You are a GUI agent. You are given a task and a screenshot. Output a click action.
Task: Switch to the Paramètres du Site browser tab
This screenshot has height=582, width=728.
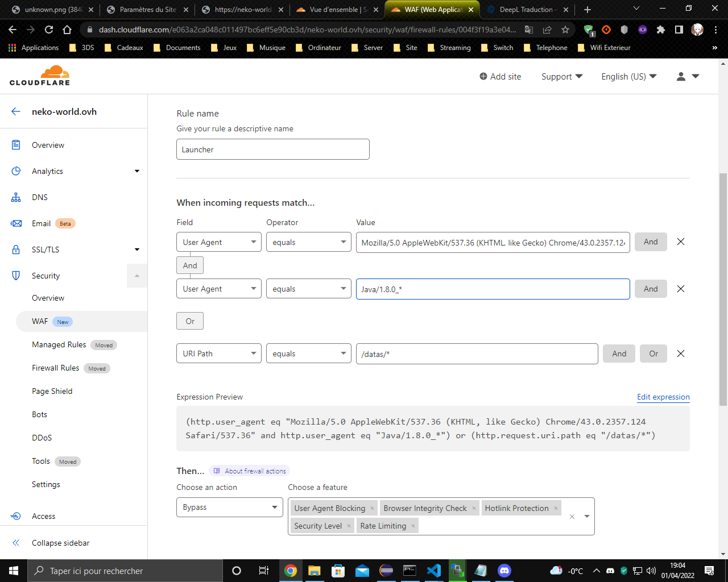point(147,10)
